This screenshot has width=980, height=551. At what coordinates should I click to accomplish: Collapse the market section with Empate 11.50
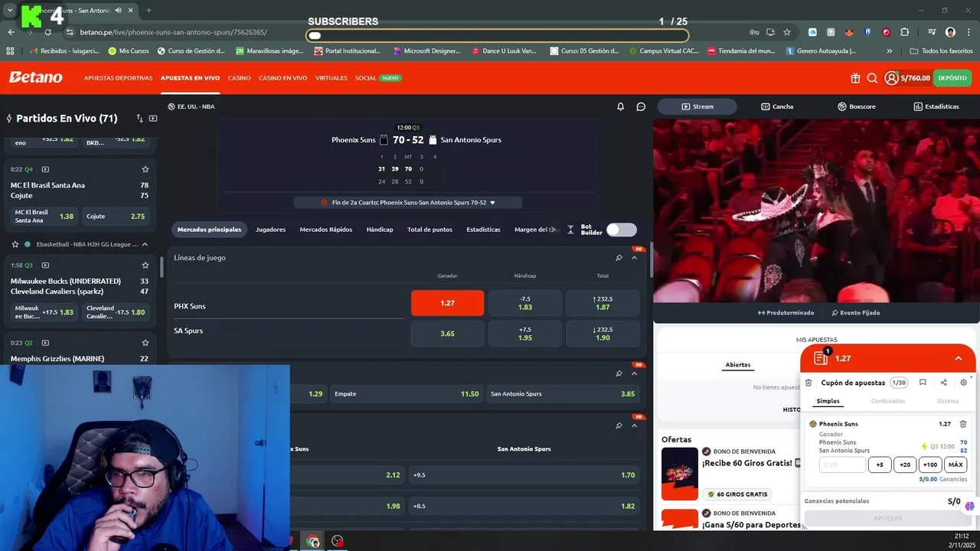[634, 373]
